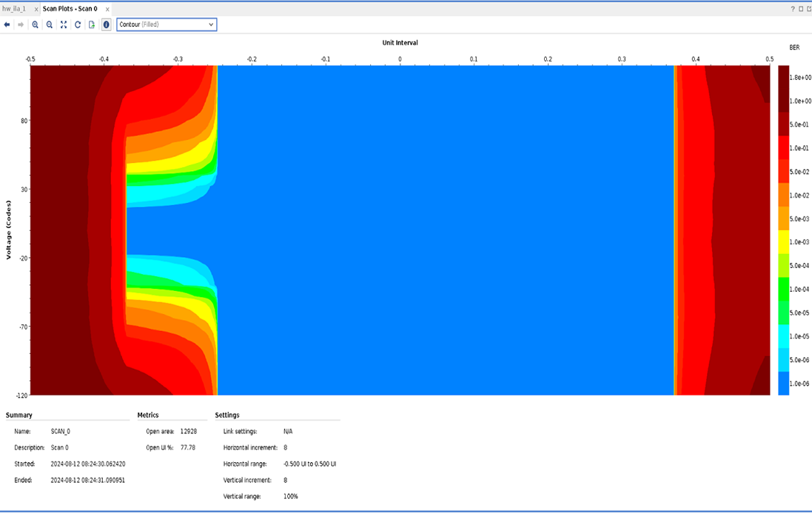Zoom in on the scan plot
The height and width of the screenshot is (514, 812).
pos(36,24)
